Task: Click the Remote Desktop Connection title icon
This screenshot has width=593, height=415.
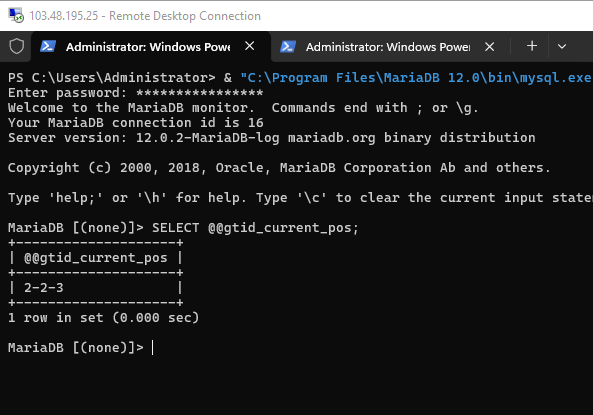Action: pos(16,16)
